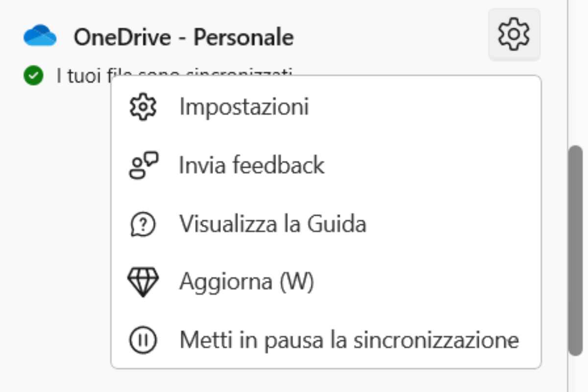Click the scrollbar track above the thumb
The width and height of the screenshot is (588, 392).
[x=575, y=73]
